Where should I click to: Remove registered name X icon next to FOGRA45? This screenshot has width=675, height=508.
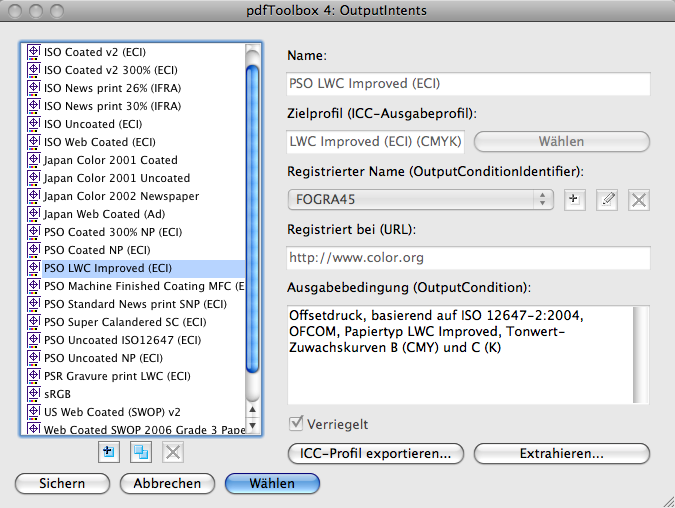click(x=639, y=200)
